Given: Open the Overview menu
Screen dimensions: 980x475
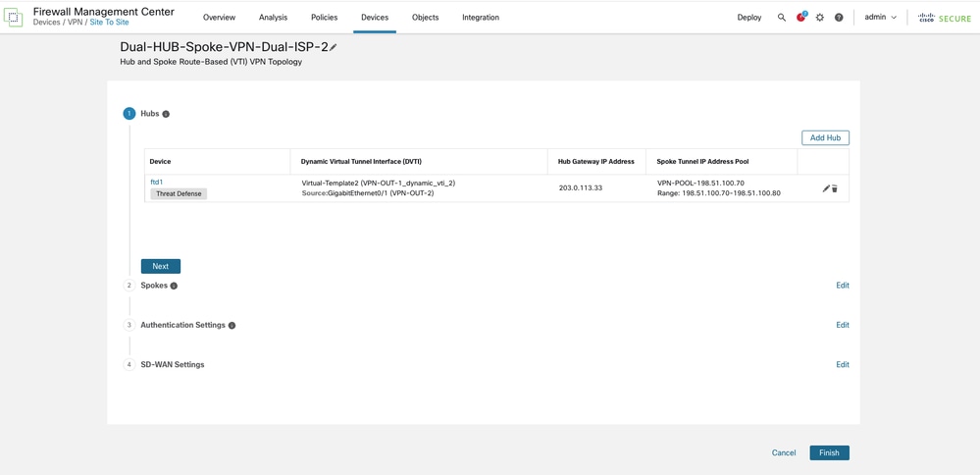Looking at the screenshot, I should click(220, 18).
